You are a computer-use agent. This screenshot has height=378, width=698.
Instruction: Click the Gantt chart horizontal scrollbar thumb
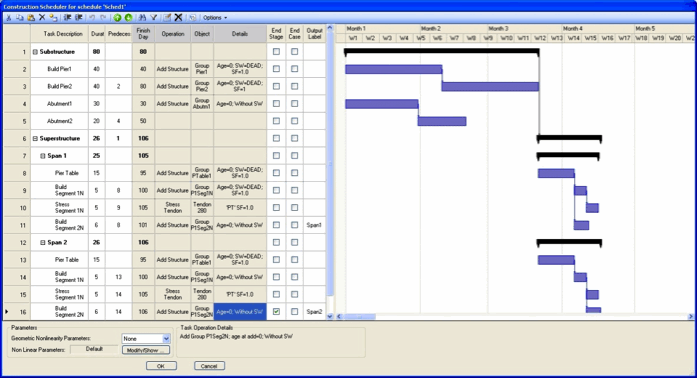(x=360, y=317)
